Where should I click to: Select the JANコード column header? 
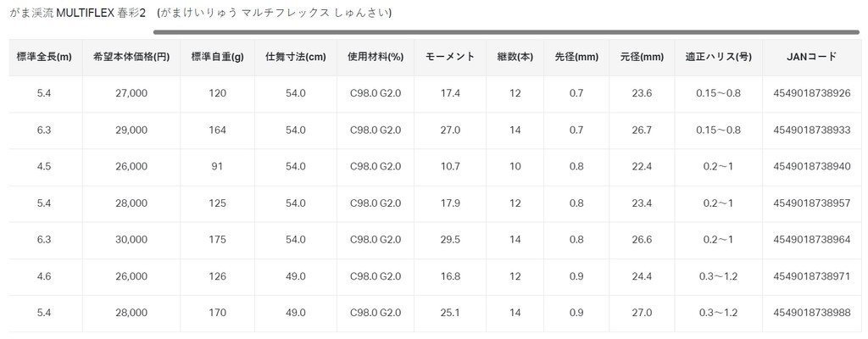pos(812,58)
